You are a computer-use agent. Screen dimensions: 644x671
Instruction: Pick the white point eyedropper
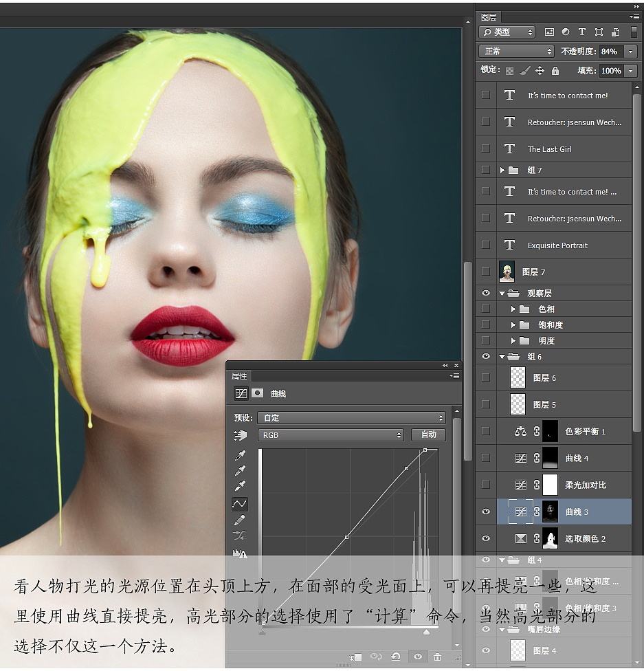tap(240, 486)
